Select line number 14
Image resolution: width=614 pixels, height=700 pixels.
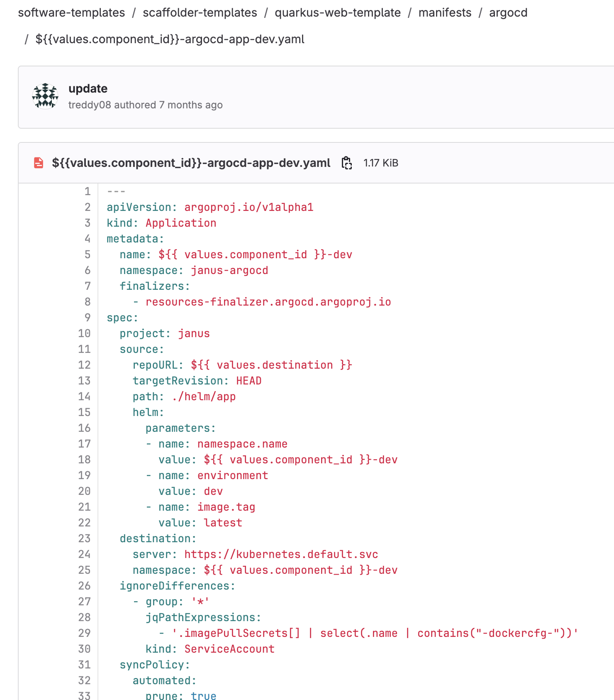pos(84,397)
